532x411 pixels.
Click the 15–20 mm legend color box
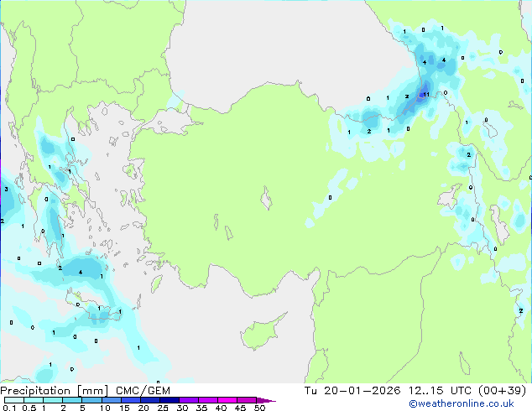(x=130, y=400)
